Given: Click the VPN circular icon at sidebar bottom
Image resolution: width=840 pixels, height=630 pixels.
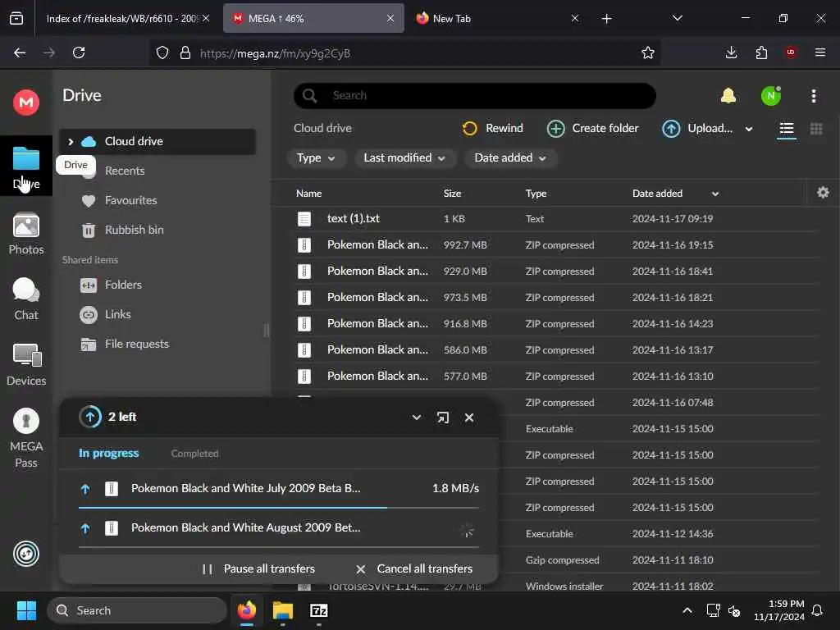Looking at the screenshot, I should [x=26, y=554].
